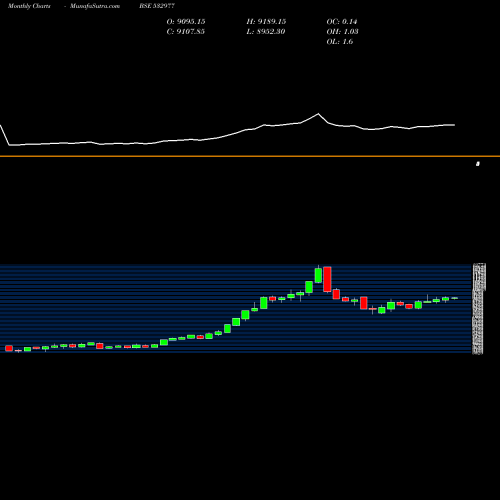
Task: Select the close value C: 9107.85
Action: tap(185, 32)
